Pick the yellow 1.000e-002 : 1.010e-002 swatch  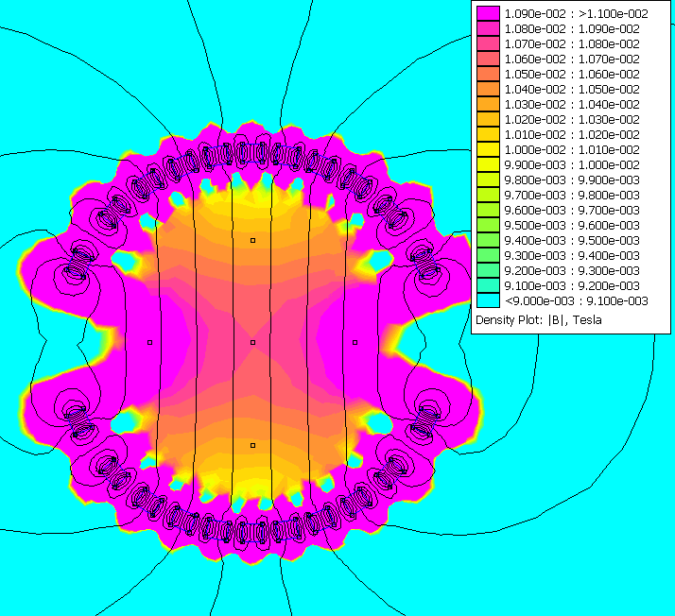click(487, 150)
